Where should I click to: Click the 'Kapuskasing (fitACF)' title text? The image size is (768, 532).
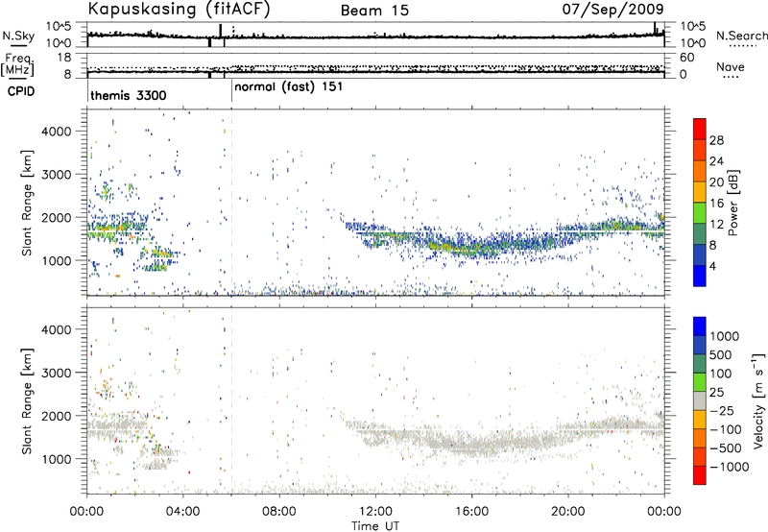[x=179, y=9]
